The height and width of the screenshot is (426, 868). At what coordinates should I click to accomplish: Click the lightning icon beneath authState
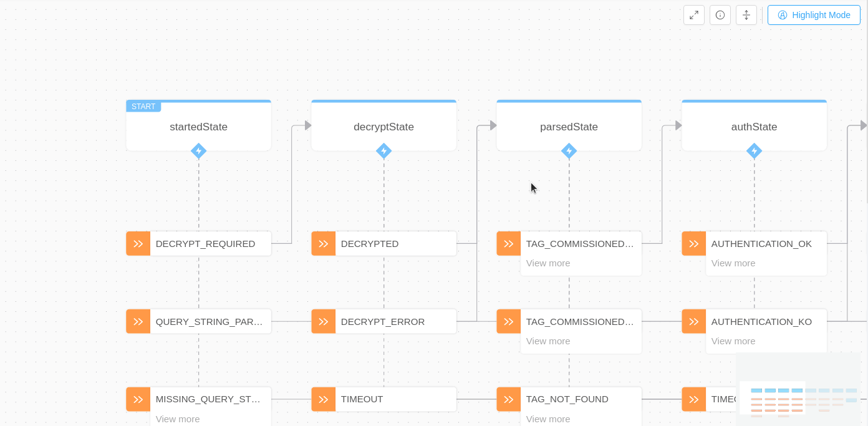point(754,151)
